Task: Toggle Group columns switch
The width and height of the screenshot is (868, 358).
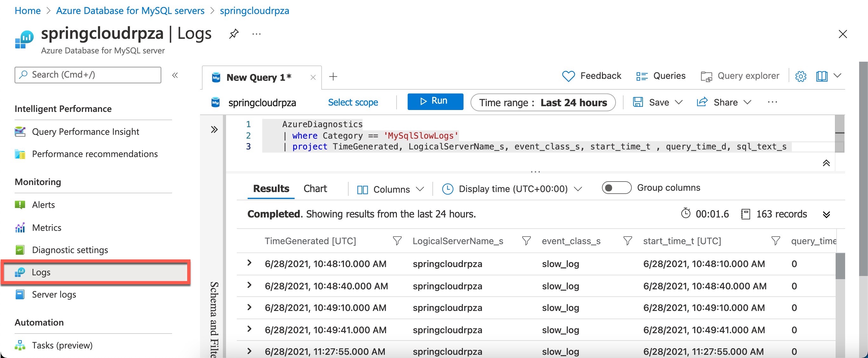Action: 616,188
